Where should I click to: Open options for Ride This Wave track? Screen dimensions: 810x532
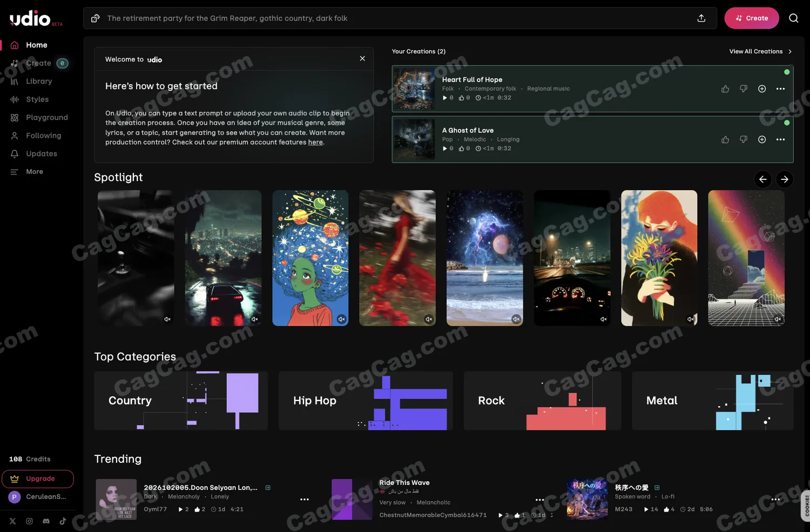539,500
